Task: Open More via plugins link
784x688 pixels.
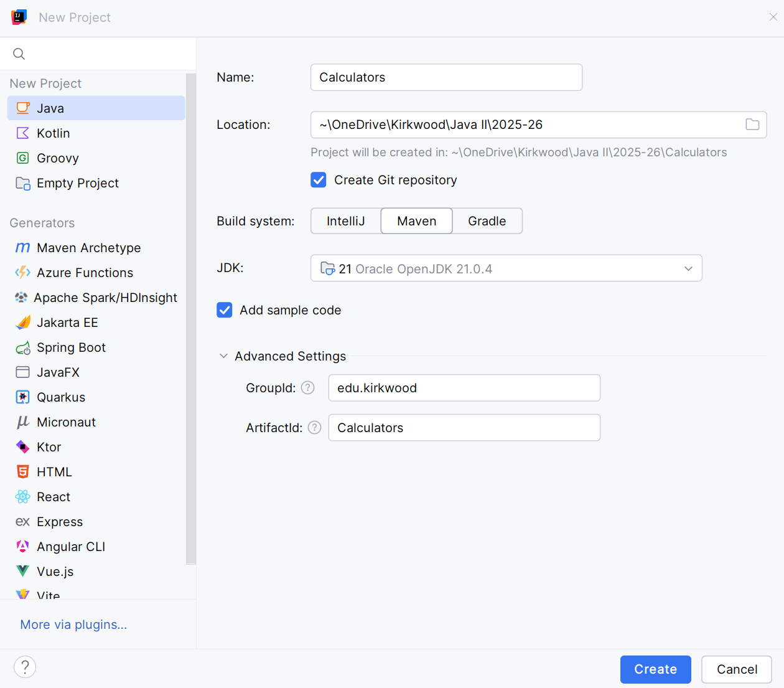Action: point(73,624)
